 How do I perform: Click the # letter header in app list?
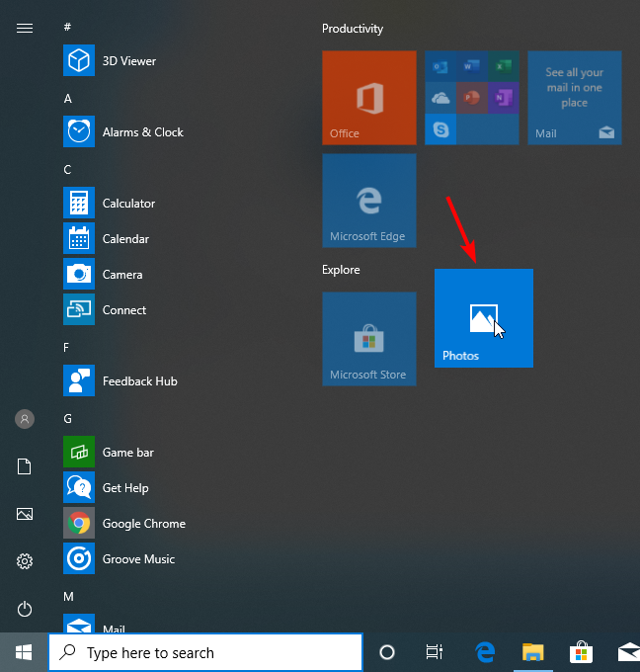tap(67, 27)
